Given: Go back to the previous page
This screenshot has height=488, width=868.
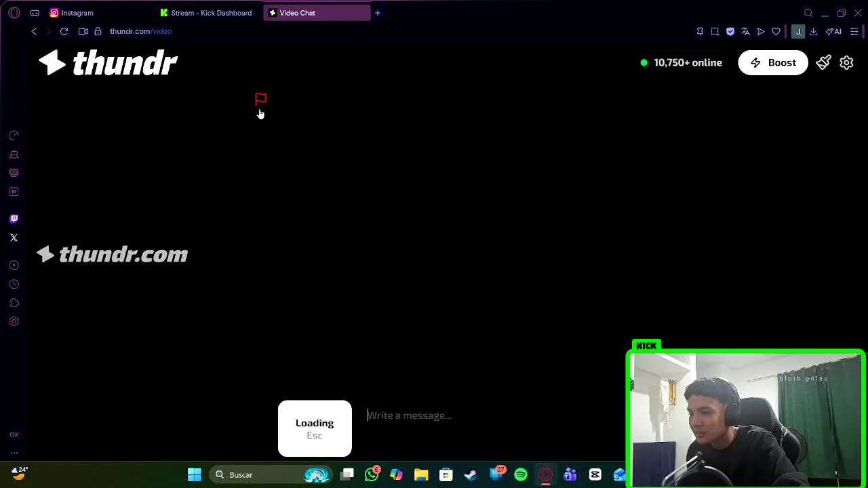Looking at the screenshot, I should coord(34,31).
